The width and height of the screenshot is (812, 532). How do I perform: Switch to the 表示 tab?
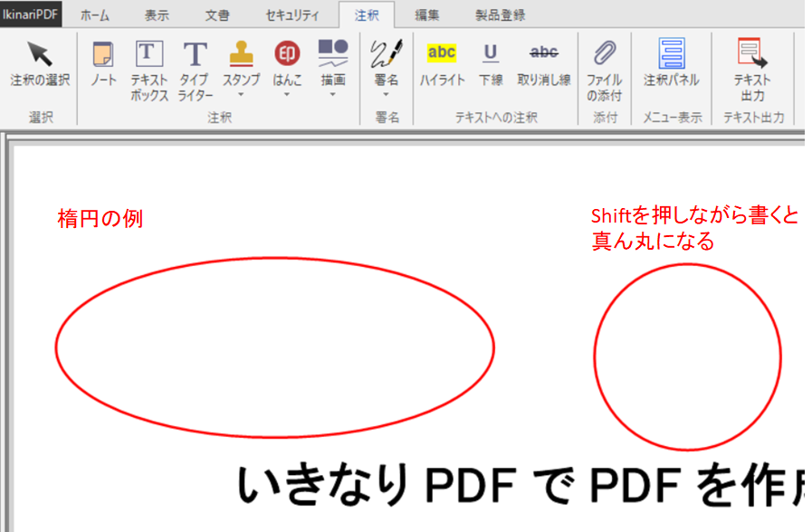coord(157,15)
